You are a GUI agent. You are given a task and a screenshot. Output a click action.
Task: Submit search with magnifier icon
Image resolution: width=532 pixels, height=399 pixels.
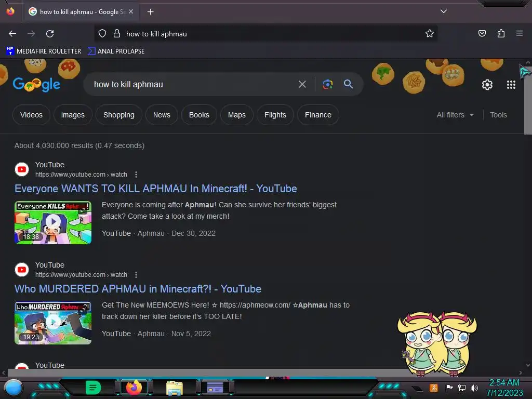(348, 84)
